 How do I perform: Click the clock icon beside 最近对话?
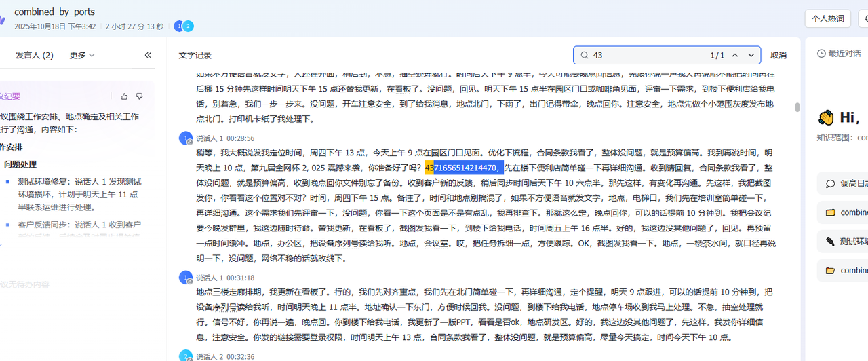tap(821, 53)
